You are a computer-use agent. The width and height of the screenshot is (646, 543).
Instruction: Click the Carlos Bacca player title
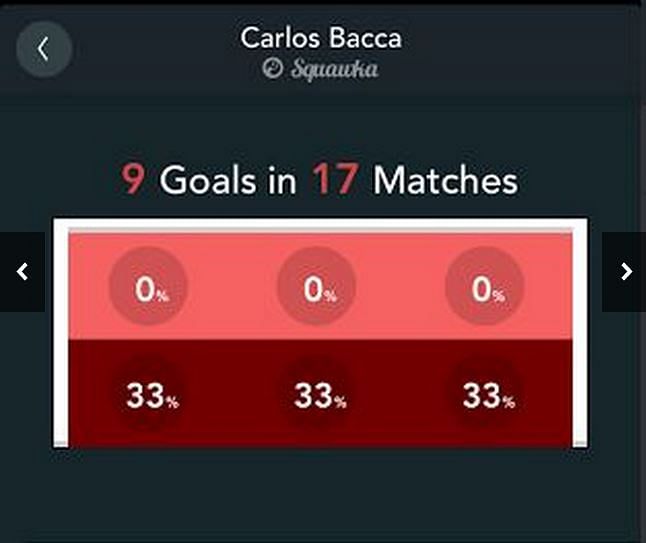321,38
